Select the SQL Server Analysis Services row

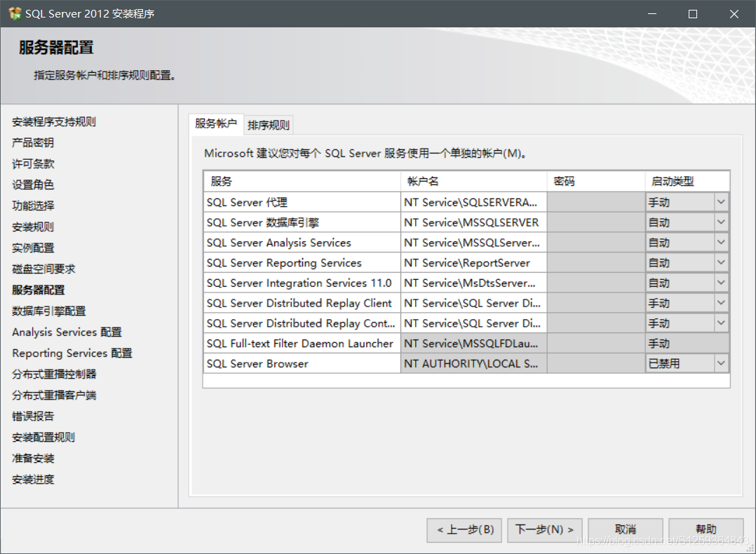[x=302, y=243]
